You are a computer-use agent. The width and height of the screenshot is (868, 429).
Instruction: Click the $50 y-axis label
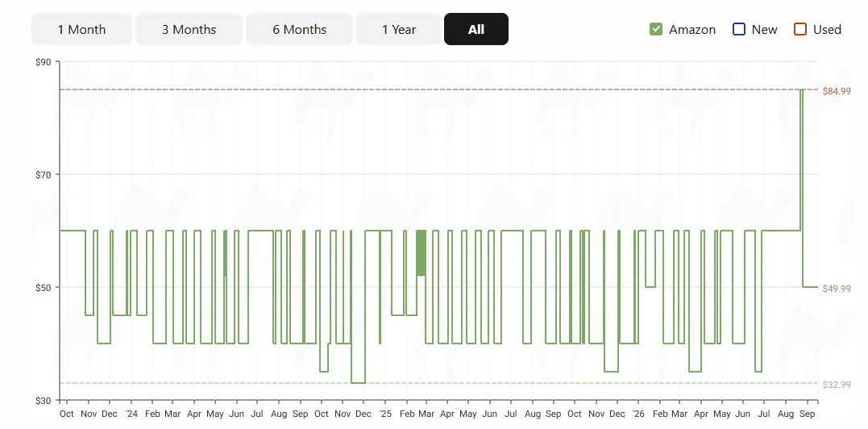44,288
